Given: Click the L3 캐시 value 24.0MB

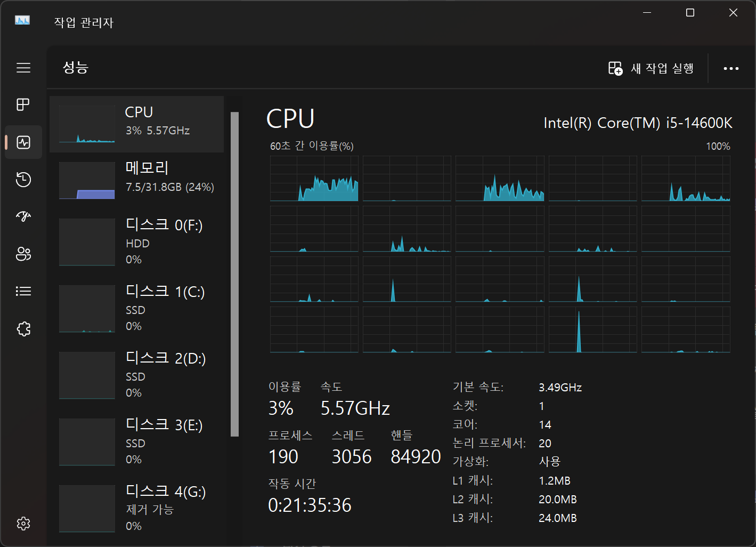Looking at the screenshot, I should [x=558, y=518].
